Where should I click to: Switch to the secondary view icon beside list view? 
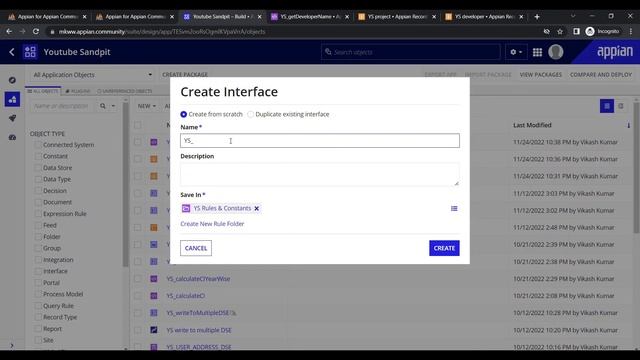[x=621, y=106]
